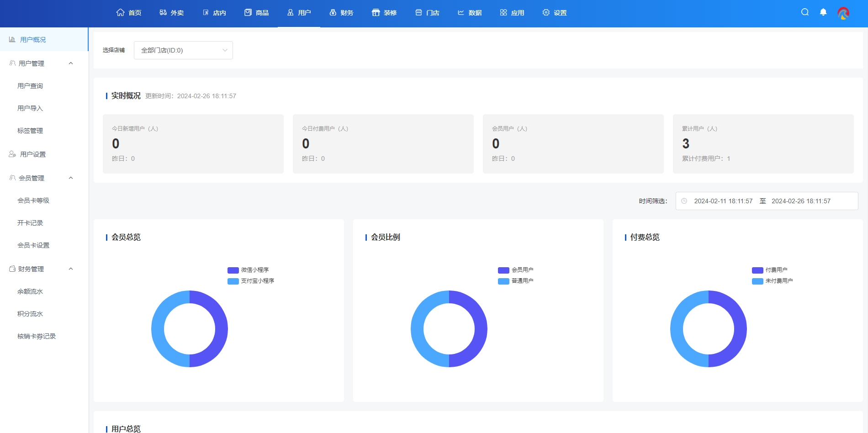Screen dimensions: 868x433
Task: Toggle 普通用户 legend in 会员比例 chart
Action: point(516,281)
